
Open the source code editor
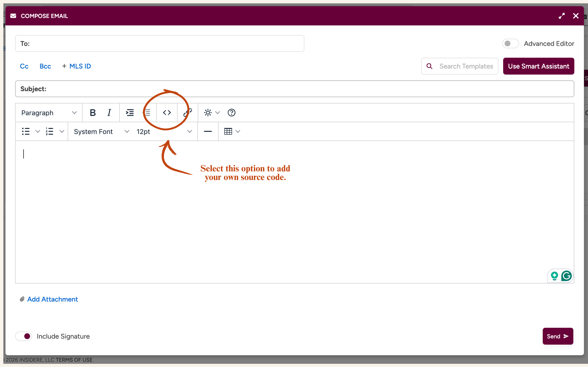click(x=167, y=113)
